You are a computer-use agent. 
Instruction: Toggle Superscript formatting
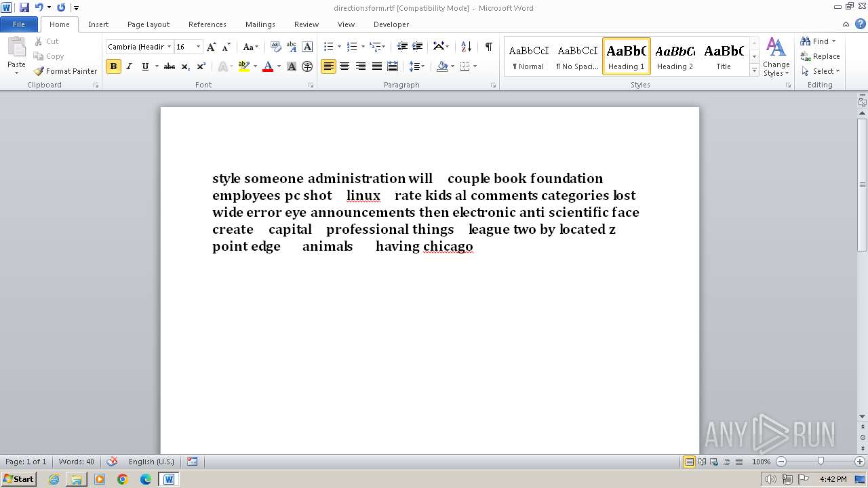click(x=201, y=66)
